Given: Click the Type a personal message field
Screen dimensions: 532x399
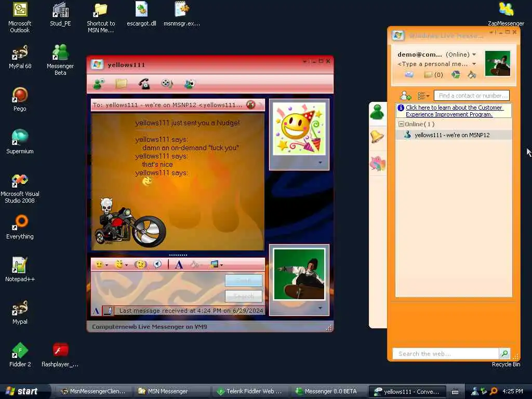Looking at the screenshot, I should point(432,64).
